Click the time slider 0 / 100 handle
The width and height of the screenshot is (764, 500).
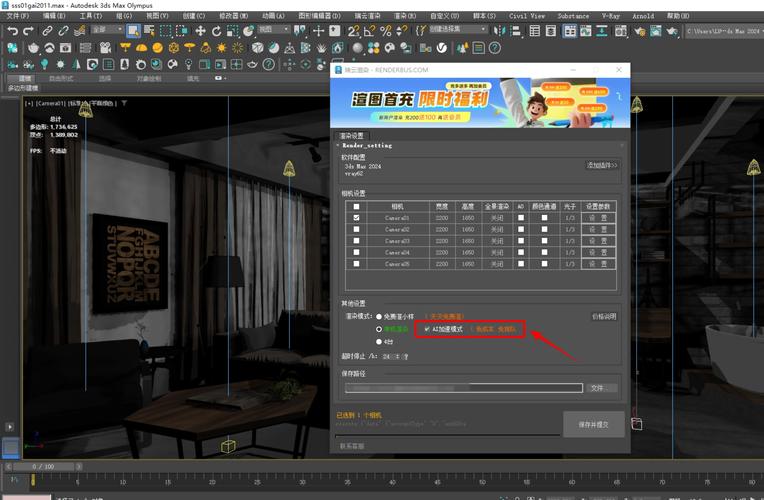point(43,467)
